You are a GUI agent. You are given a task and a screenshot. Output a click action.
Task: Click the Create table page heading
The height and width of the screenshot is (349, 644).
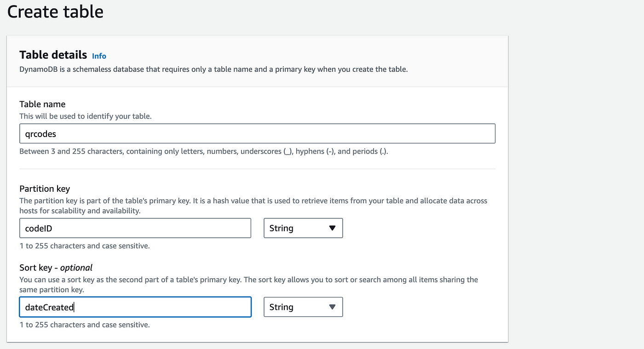[55, 12]
